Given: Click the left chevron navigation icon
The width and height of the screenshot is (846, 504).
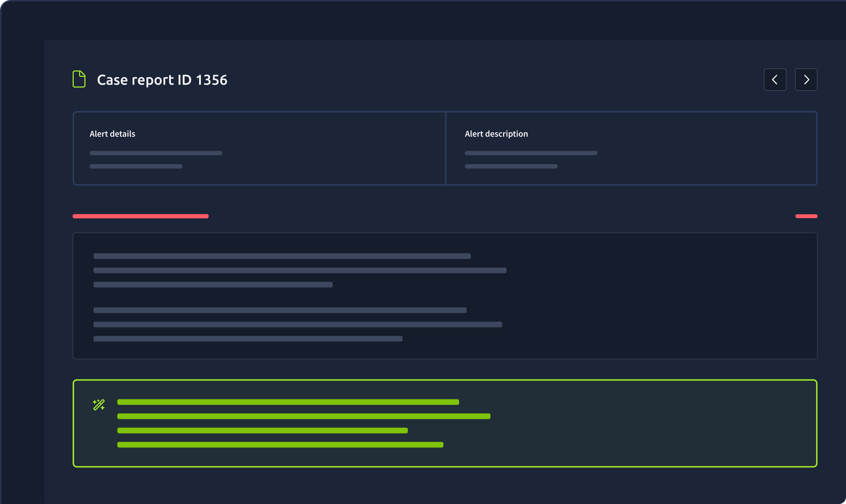Looking at the screenshot, I should pyautogui.click(x=775, y=79).
